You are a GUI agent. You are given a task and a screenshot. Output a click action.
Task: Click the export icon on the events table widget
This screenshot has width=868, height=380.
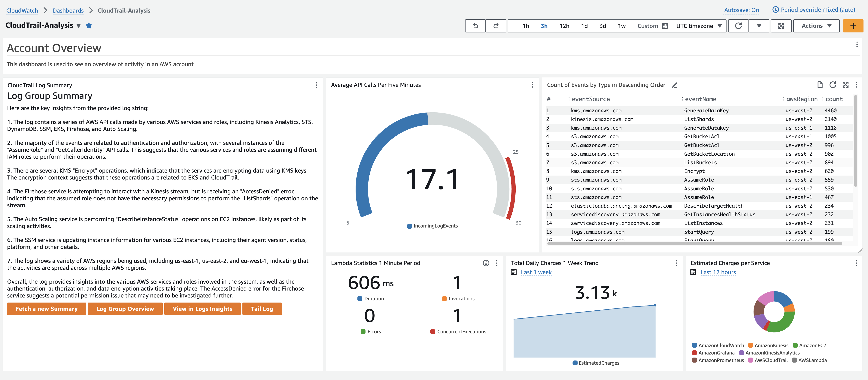click(x=820, y=85)
